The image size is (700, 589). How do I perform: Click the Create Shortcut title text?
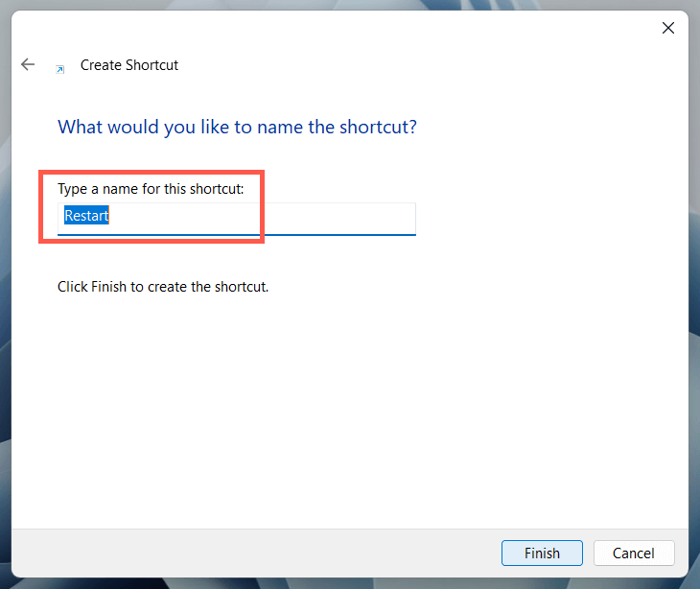[129, 65]
